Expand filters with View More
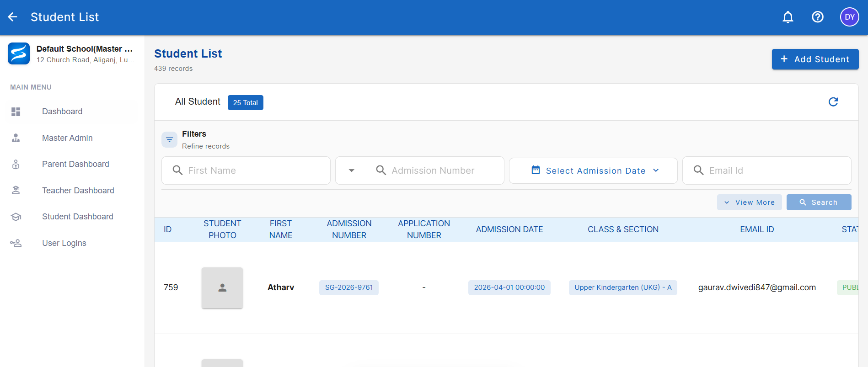Screen dimensions: 868x367 click(749, 202)
